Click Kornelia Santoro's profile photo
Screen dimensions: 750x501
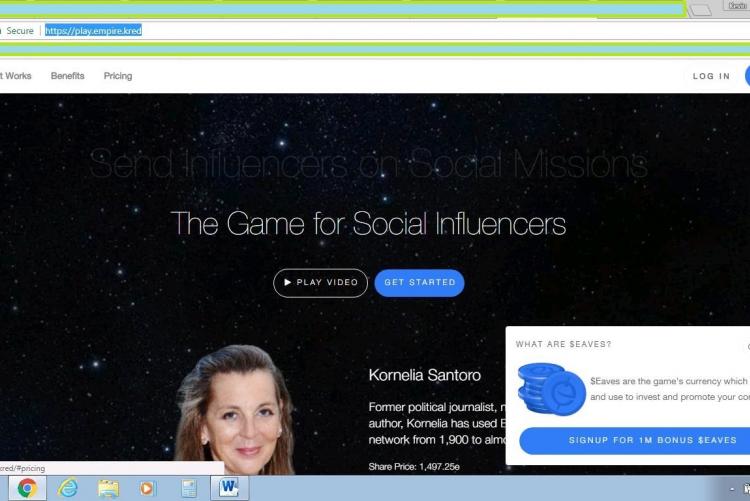[x=236, y=410]
